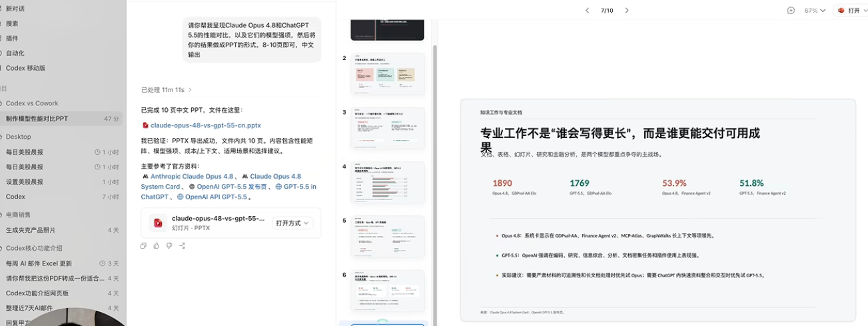
Task: Select slide 2 thumbnail
Action: [x=388, y=74]
